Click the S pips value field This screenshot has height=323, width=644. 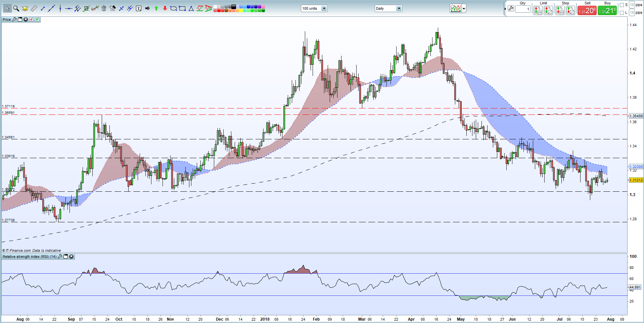coord(632,5)
